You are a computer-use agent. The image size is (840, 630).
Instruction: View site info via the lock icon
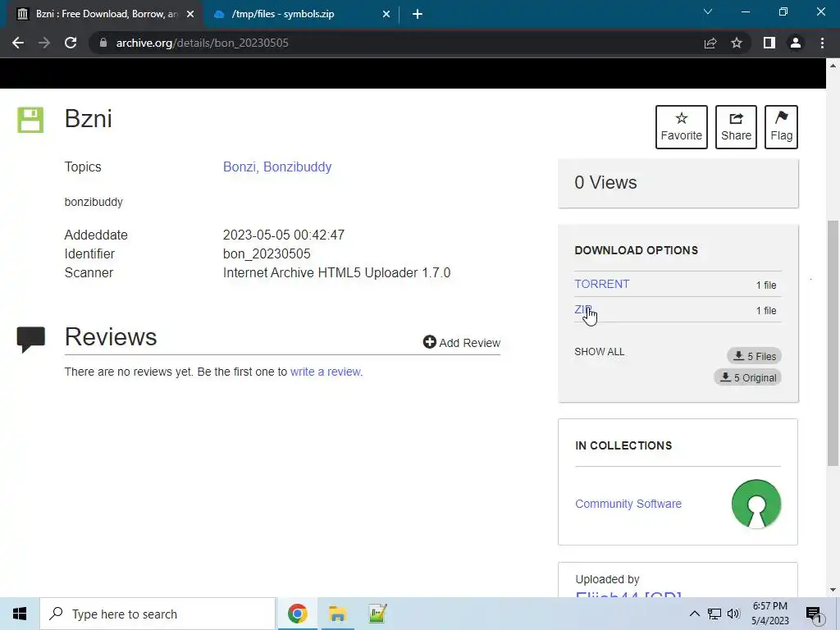(103, 43)
